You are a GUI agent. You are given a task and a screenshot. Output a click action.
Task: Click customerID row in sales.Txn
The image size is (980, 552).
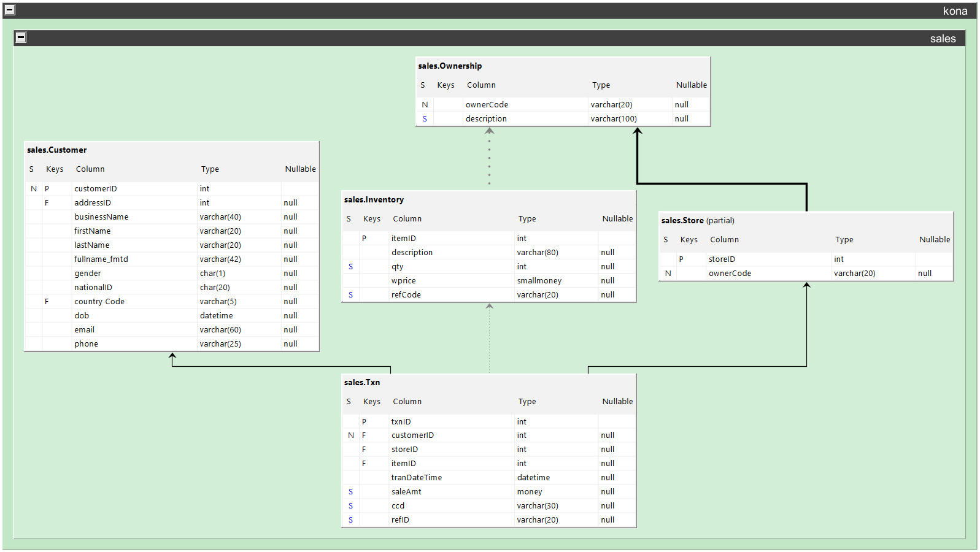coord(489,435)
